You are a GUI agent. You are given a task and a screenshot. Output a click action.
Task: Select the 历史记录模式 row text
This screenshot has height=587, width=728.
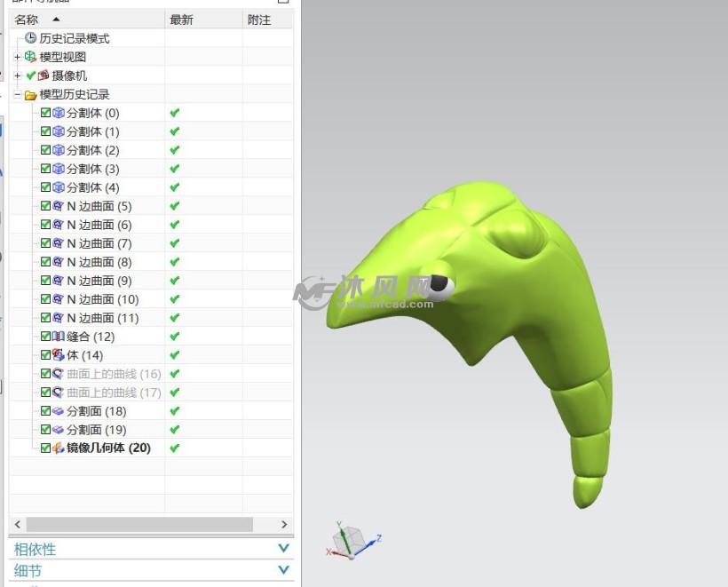(75, 38)
